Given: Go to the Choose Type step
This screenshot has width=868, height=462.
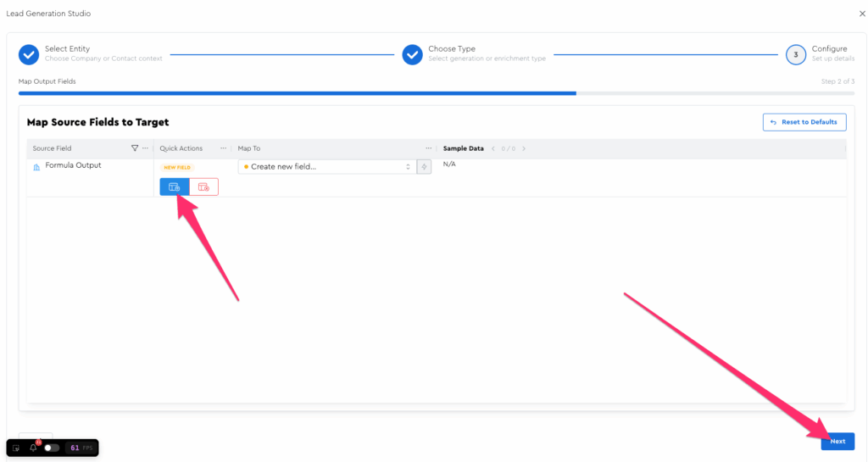Looking at the screenshot, I should (x=413, y=54).
